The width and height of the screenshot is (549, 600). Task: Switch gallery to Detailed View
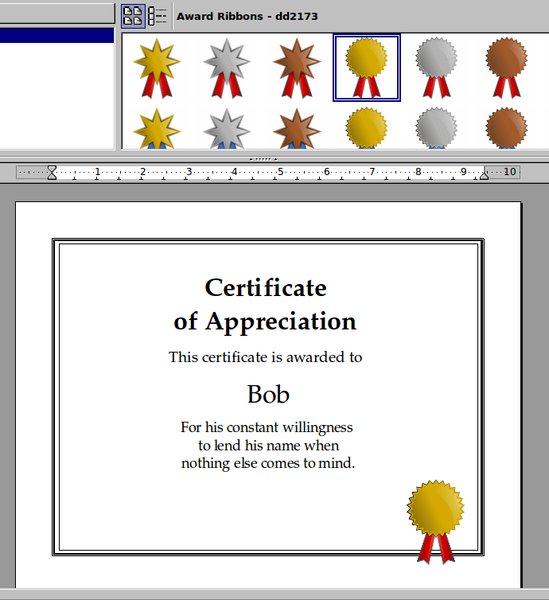157,16
